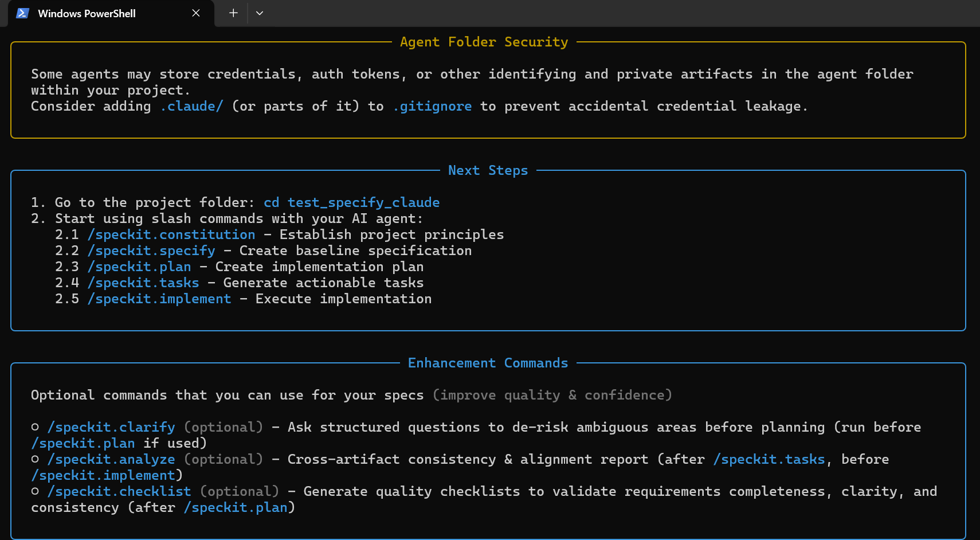
Task: Click 'Establish project principles' description
Action: coord(391,234)
